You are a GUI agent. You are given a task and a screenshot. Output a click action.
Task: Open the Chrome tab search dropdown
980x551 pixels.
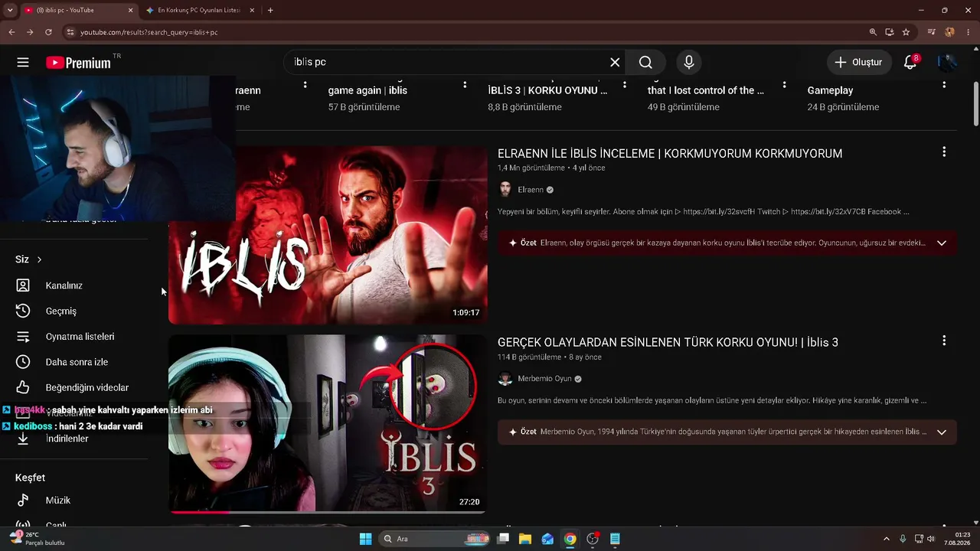click(x=10, y=10)
